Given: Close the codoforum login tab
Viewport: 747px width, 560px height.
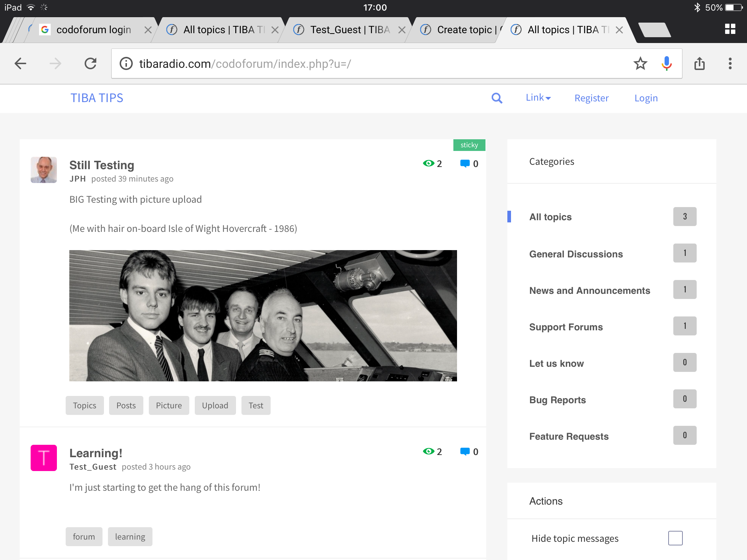Looking at the screenshot, I should coord(148,30).
